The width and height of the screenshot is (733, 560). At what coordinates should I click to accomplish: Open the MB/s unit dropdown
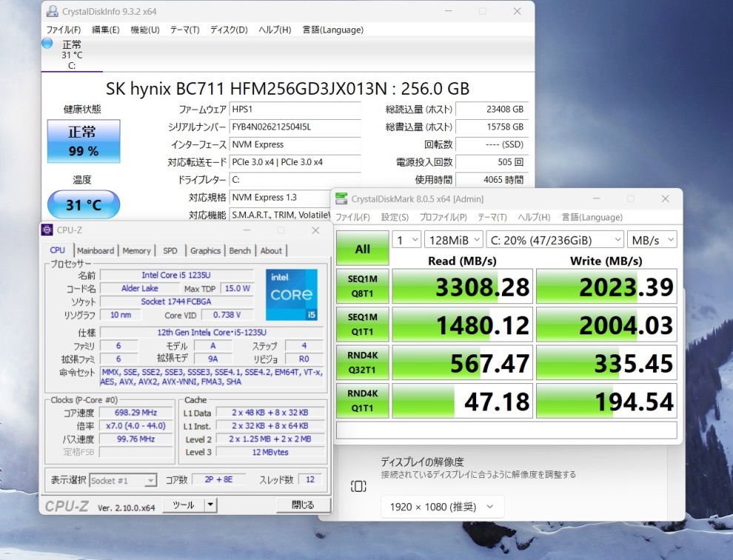pos(652,240)
